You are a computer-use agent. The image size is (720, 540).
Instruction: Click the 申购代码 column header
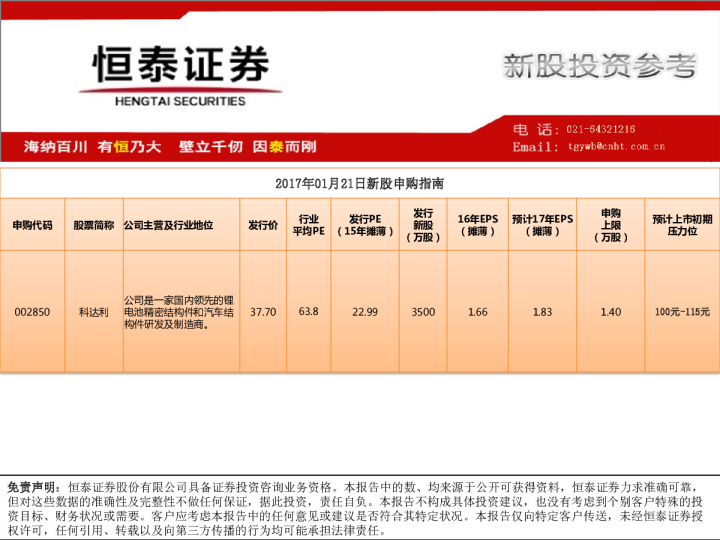tap(32, 225)
